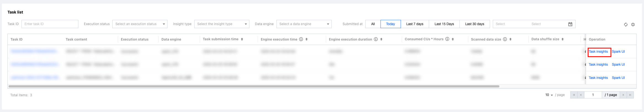Viewport: 644px width, 112px height.
Task: Select the Last 7 days filter
Action: 414,24
